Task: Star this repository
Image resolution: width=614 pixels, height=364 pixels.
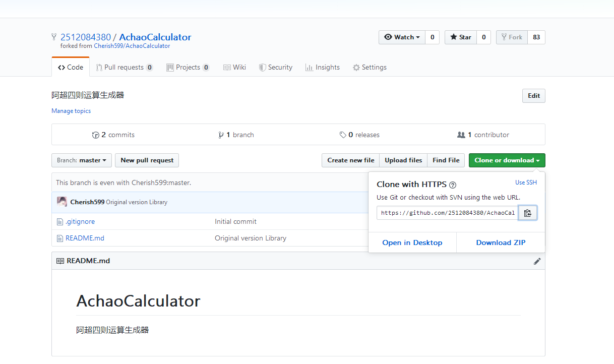Action: pyautogui.click(x=461, y=37)
